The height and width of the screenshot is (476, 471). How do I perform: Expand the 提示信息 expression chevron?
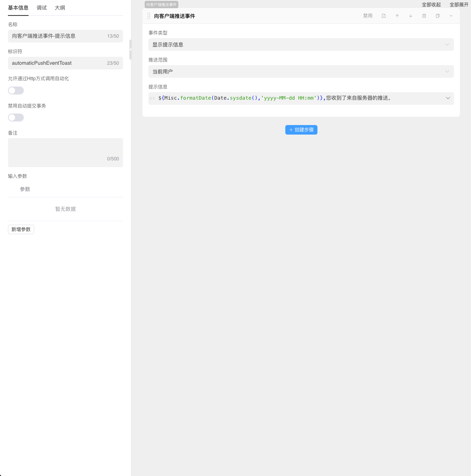coord(448,98)
